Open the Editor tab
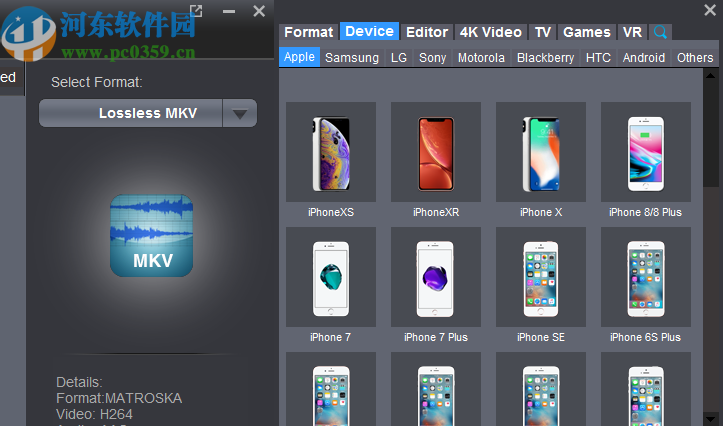Image resolution: width=723 pixels, height=426 pixels. [427, 32]
